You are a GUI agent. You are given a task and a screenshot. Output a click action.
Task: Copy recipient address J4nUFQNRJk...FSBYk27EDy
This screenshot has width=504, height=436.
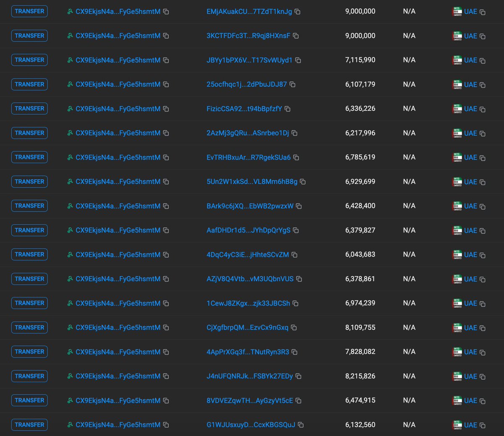[298, 376]
